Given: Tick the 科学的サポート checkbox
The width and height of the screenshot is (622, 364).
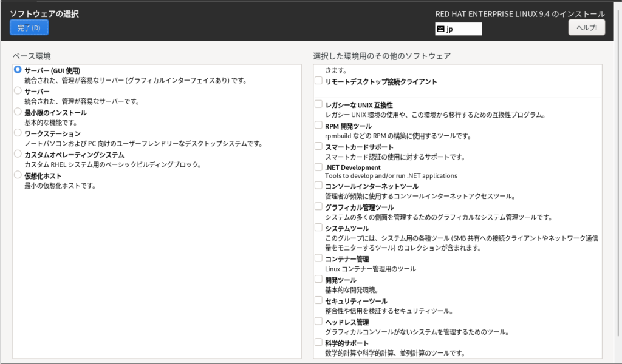Looking at the screenshot, I should click(318, 342).
